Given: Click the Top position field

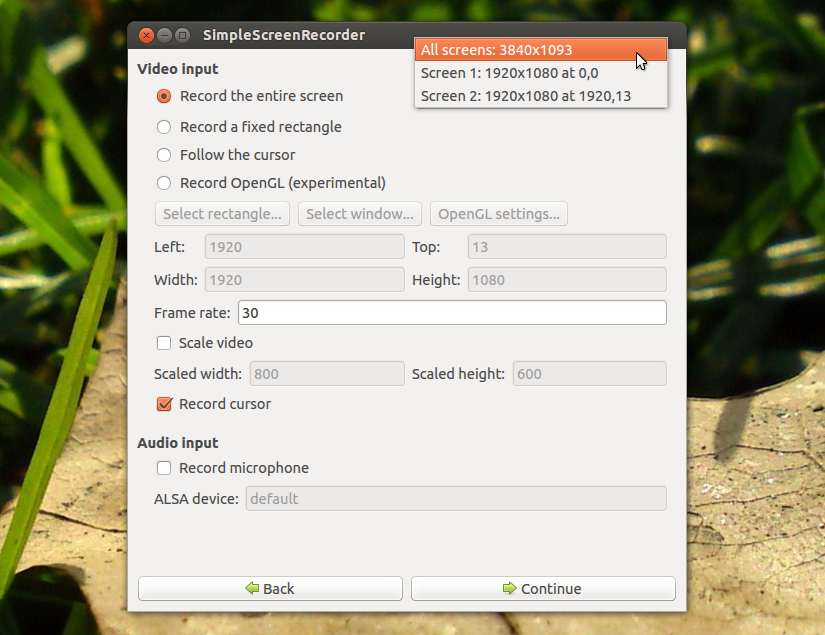Looking at the screenshot, I should click(x=567, y=247).
